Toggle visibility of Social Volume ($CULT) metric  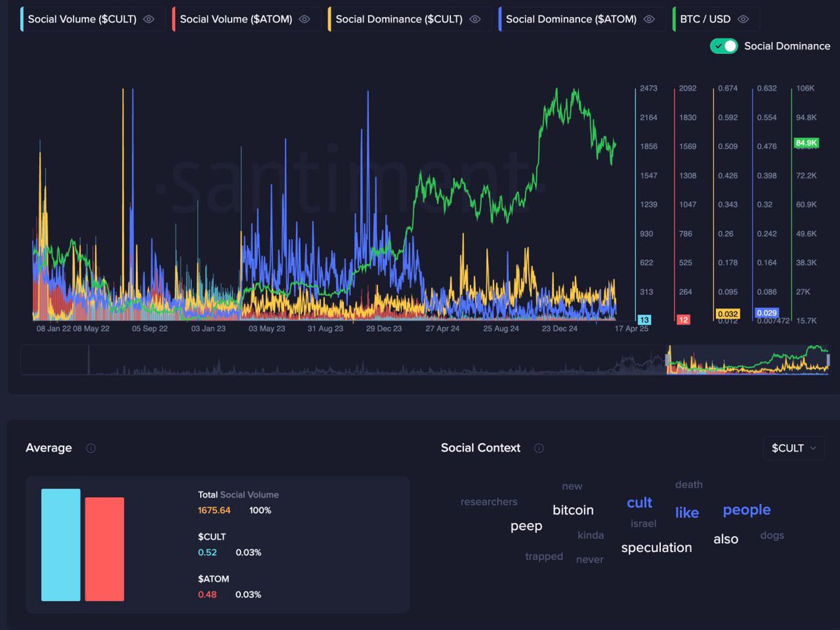coord(148,20)
